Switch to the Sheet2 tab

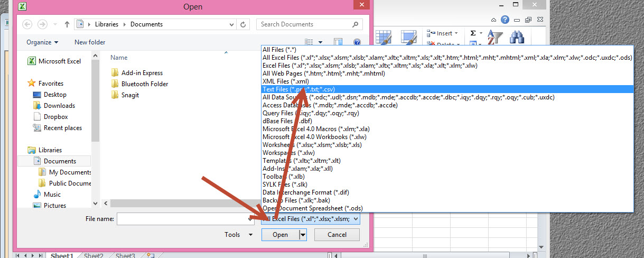(93, 256)
